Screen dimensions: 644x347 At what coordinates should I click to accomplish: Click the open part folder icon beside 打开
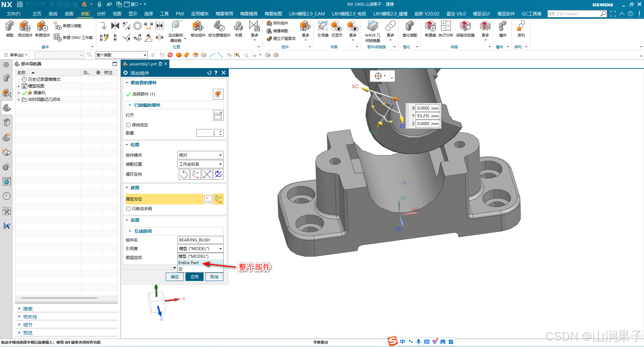[218, 115]
